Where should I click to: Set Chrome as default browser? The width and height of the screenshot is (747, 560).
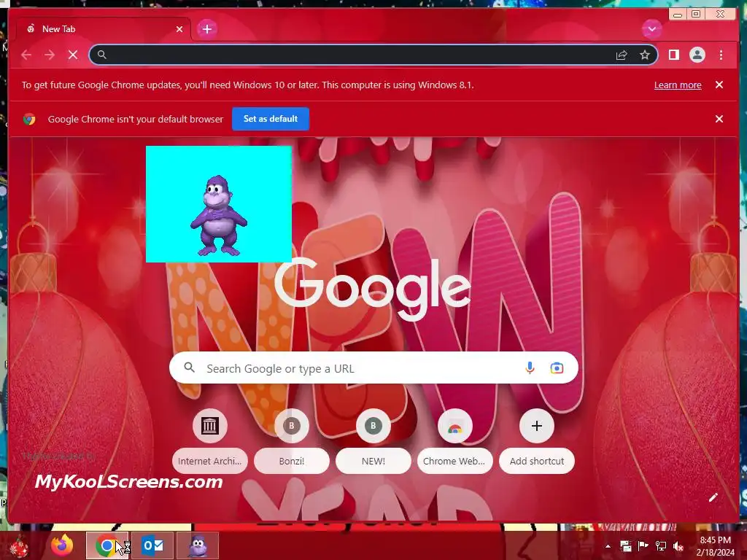click(270, 119)
